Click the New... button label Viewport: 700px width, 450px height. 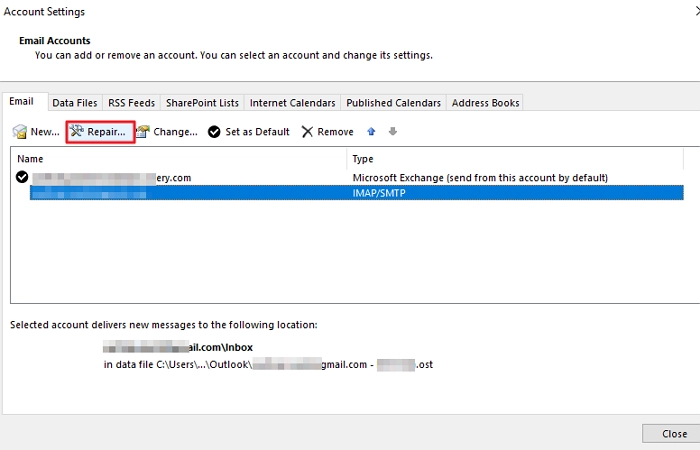coord(45,132)
